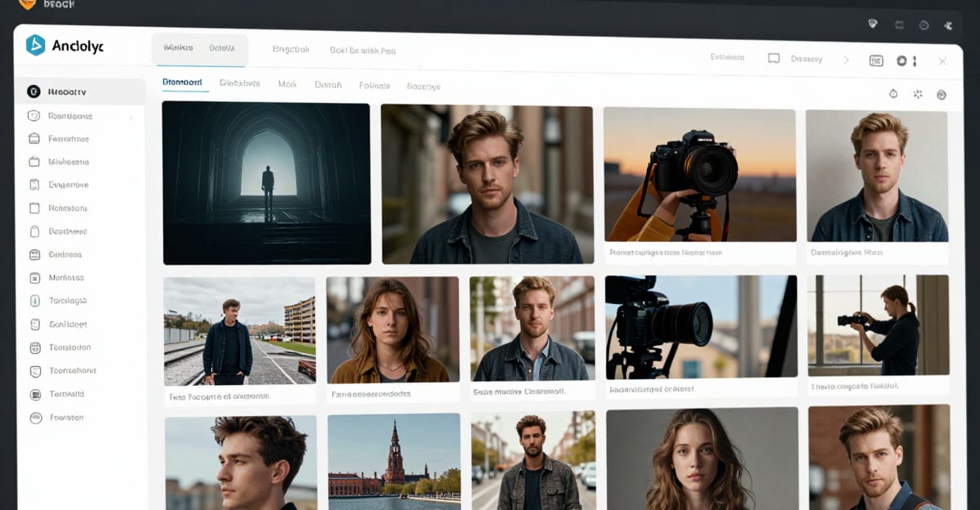Click the Evtiskaia link in top toolbar

coord(728,57)
